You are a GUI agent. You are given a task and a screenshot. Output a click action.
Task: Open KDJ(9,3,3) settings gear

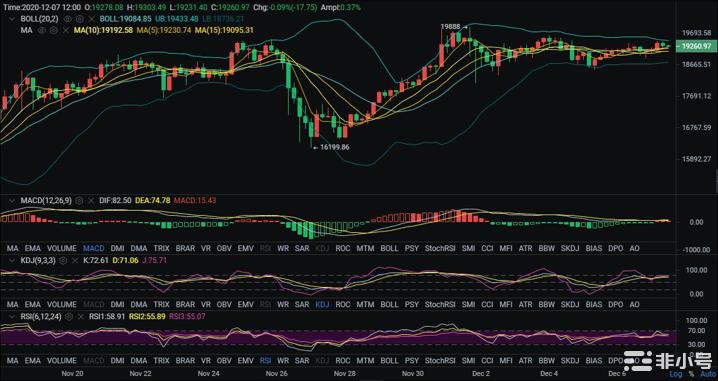pos(63,261)
